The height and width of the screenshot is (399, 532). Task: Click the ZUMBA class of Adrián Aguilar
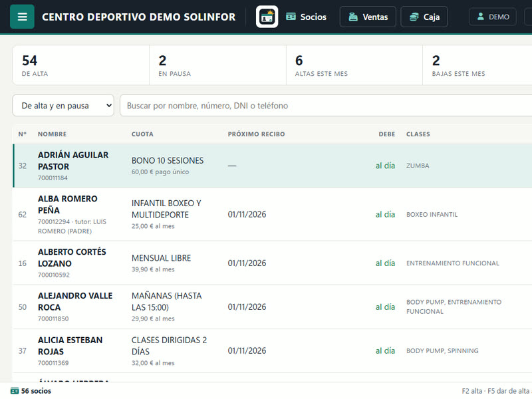coord(418,166)
